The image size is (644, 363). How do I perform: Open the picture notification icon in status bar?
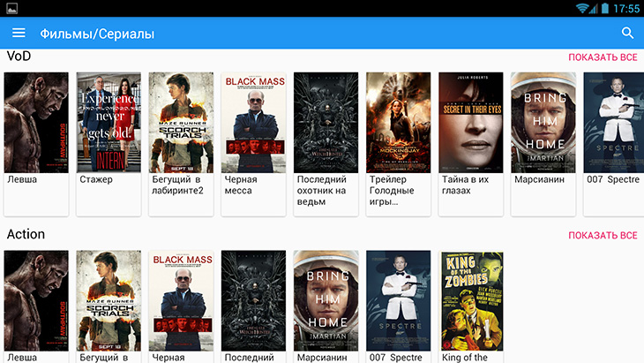point(12,8)
